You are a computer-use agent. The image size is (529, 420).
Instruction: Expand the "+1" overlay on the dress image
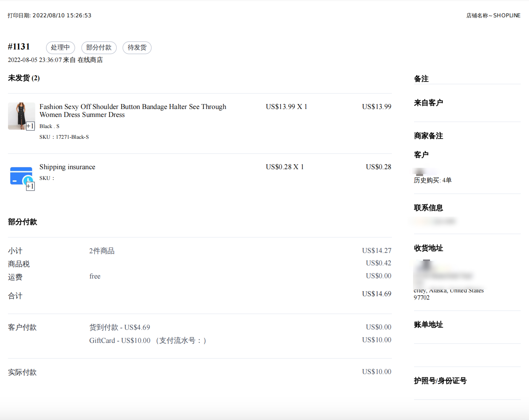click(30, 126)
